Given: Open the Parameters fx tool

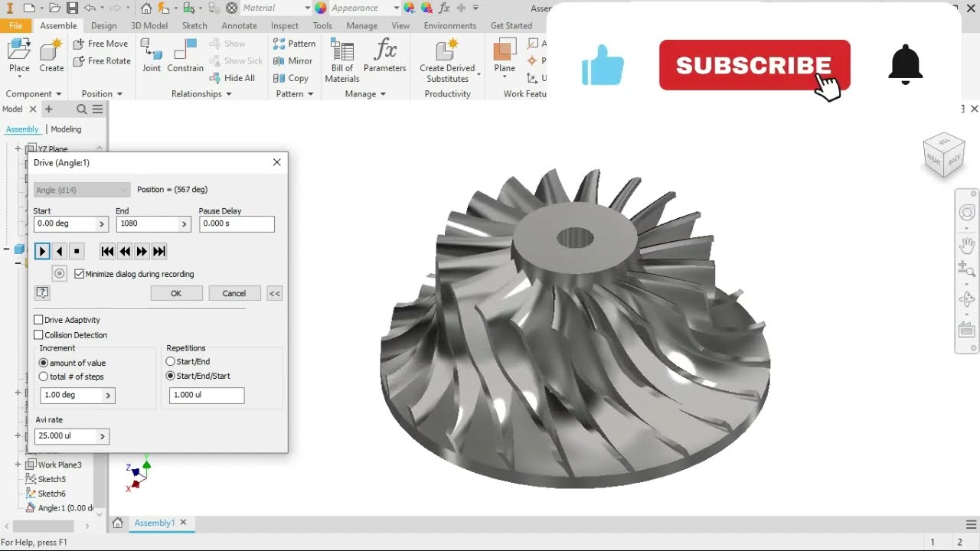Looking at the screenshot, I should (385, 56).
